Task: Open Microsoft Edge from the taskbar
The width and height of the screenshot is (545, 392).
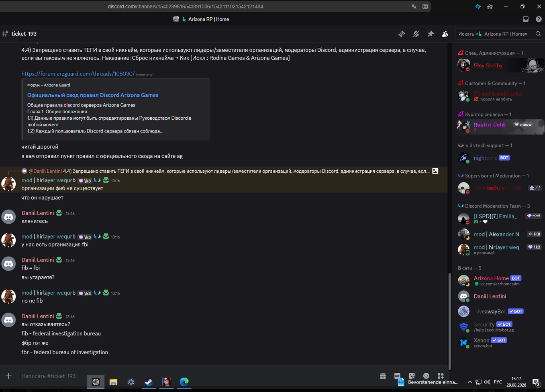Action: pyautogui.click(x=184, y=382)
